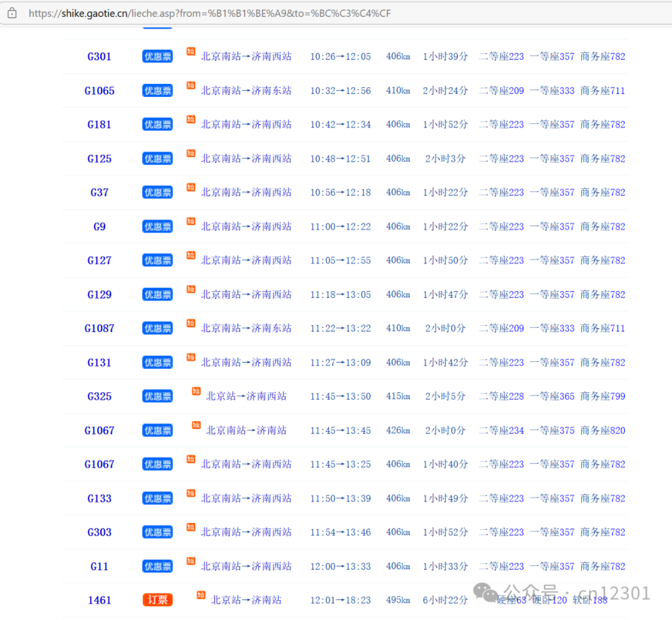Image resolution: width=672 pixels, height=620 pixels.
Task: Click route 北京站→济南西站 on G325 row
Action: [x=246, y=397]
